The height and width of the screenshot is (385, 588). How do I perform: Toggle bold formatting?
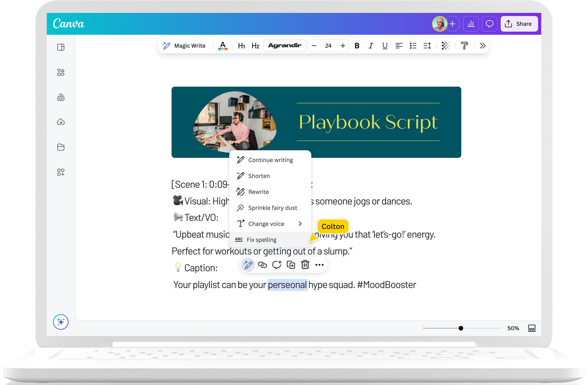click(x=357, y=46)
